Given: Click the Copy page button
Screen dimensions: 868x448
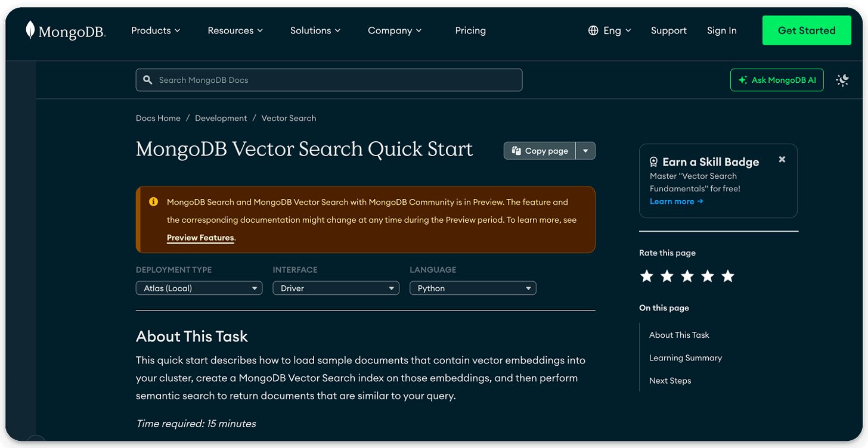Looking at the screenshot, I should [x=540, y=151].
